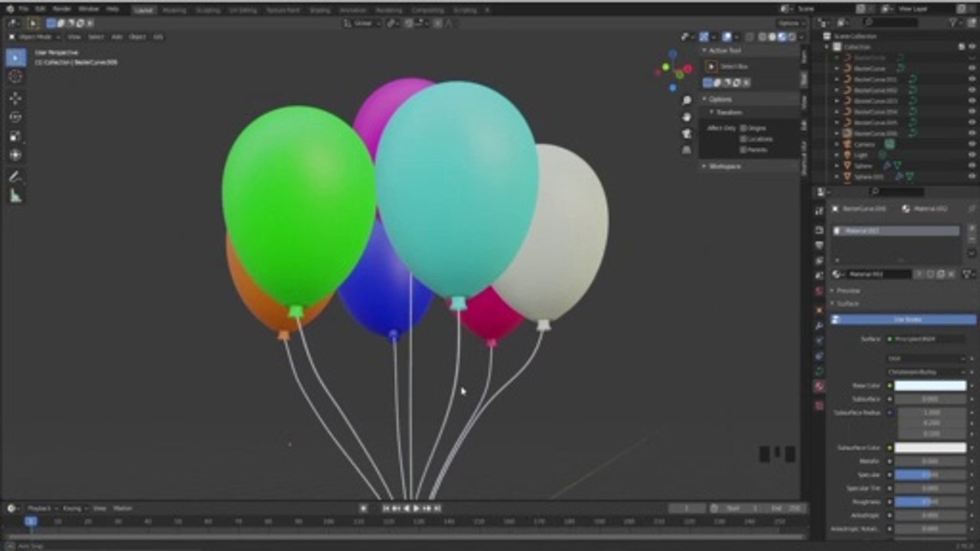
Task: Open the Subsurface Color swatch
Action: [930, 448]
